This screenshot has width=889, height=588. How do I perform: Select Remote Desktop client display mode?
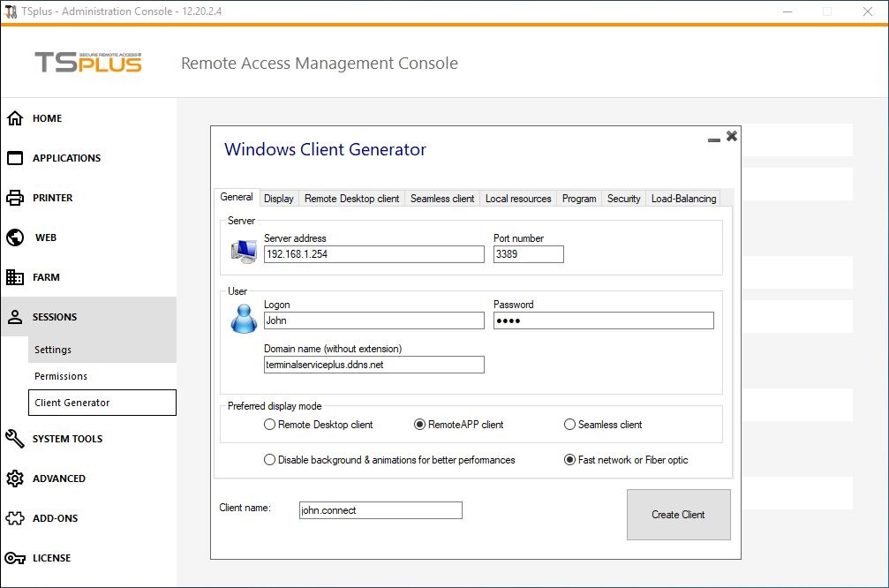[x=270, y=424]
